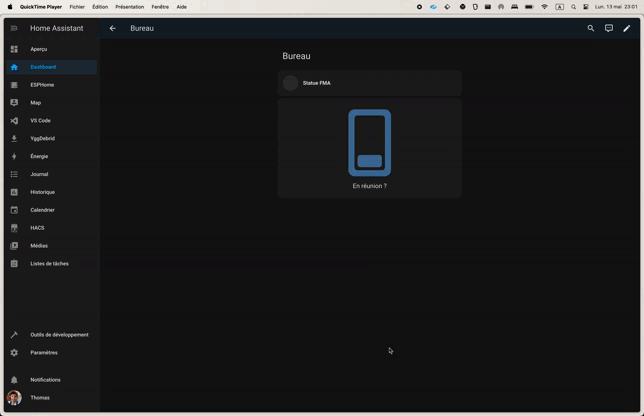The width and height of the screenshot is (644, 416).
Task: Open the YggDebrid download icon
Action: [14, 138]
